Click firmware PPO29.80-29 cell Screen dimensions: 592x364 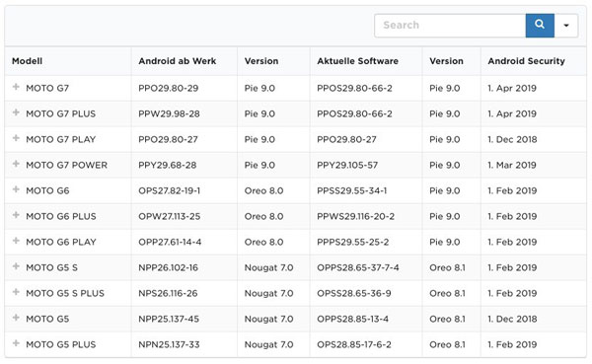[x=169, y=89]
